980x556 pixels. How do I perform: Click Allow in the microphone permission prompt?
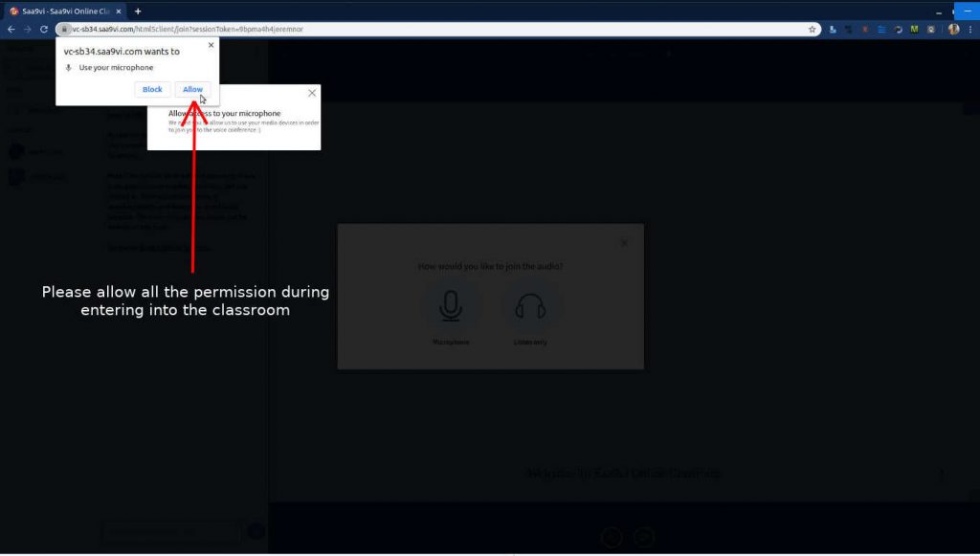(192, 90)
